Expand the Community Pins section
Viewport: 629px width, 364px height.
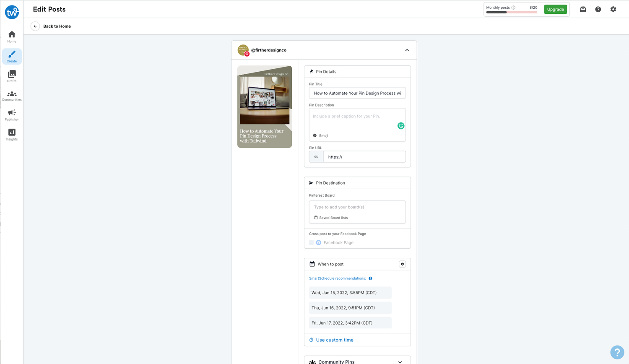tap(399, 361)
